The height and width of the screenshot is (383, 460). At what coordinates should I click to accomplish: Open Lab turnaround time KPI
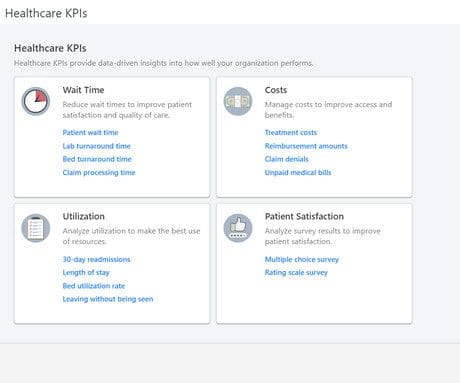[x=96, y=146]
